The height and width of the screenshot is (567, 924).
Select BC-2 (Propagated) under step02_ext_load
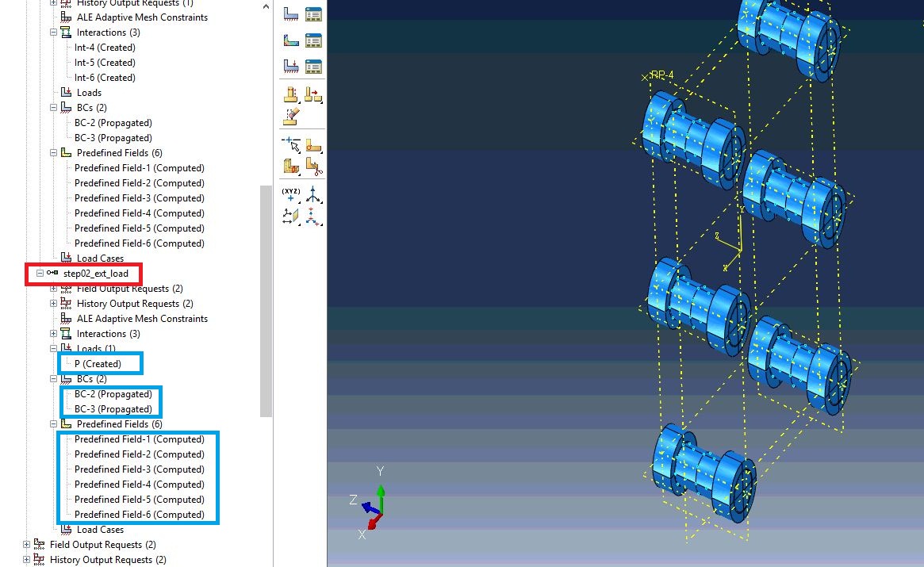click(113, 394)
